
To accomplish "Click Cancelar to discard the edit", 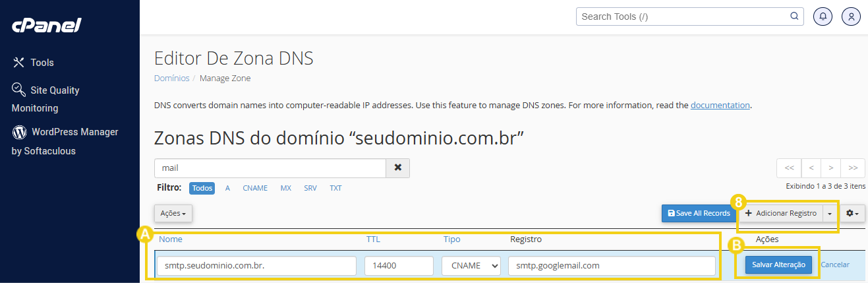I will 834,265.
